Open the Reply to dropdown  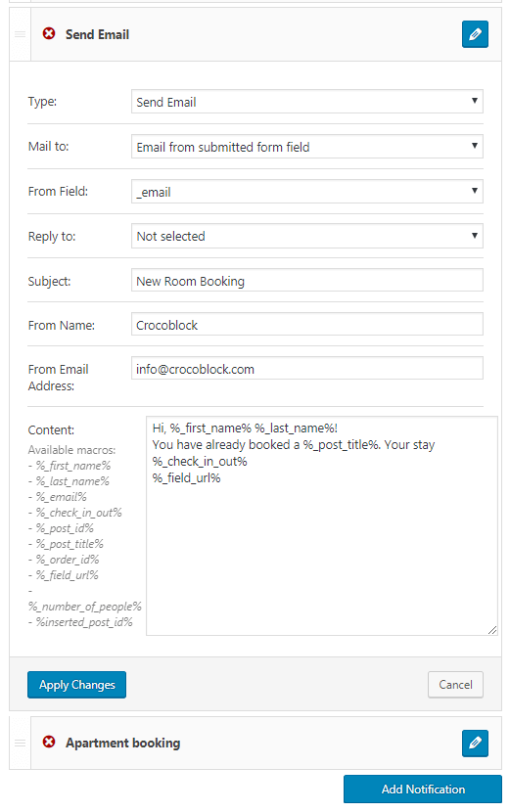click(306, 236)
